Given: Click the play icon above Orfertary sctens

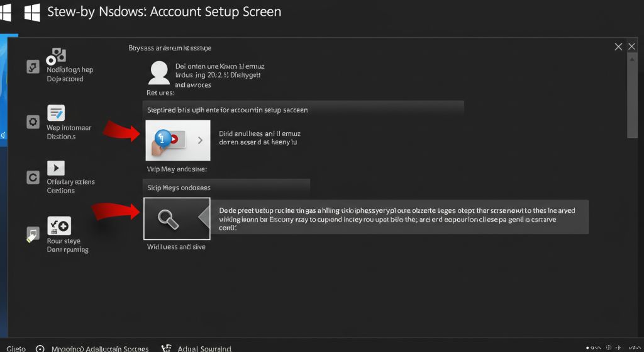Looking at the screenshot, I should click(x=56, y=168).
